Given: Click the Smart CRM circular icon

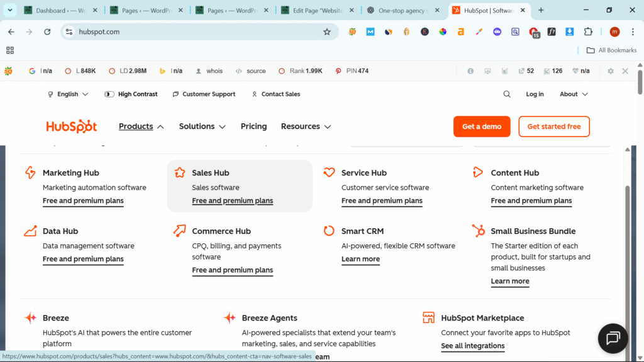Looking at the screenshot, I should coord(329,231).
